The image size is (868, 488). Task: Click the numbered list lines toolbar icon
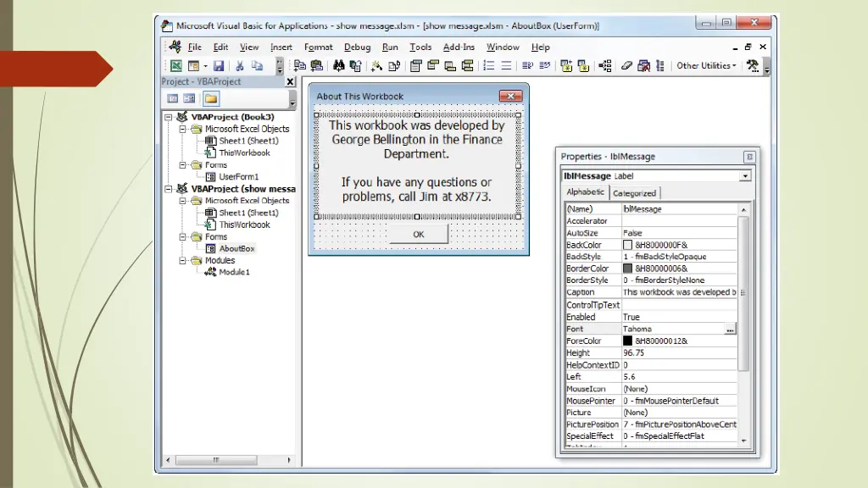click(489, 66)
